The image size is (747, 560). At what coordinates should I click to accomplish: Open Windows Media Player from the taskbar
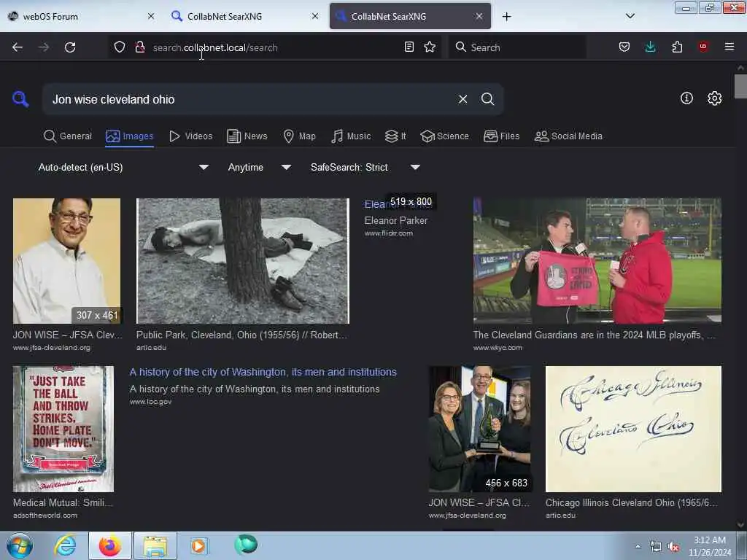tap(198, 545)
